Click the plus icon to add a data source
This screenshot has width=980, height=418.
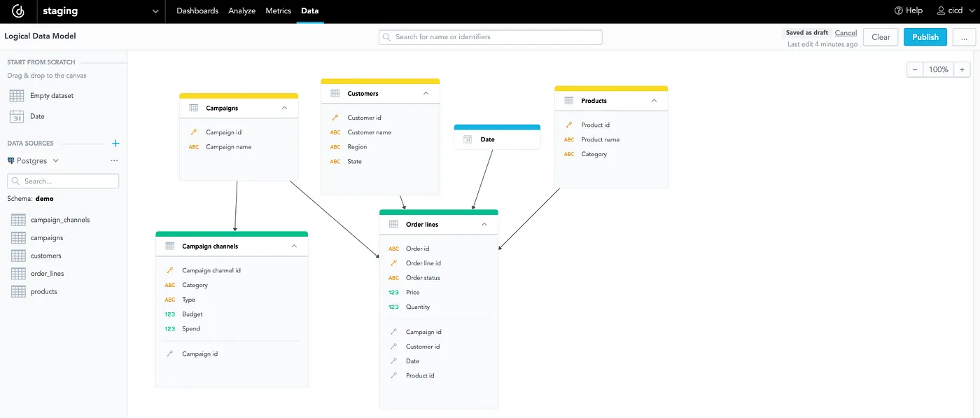point(115,143)
